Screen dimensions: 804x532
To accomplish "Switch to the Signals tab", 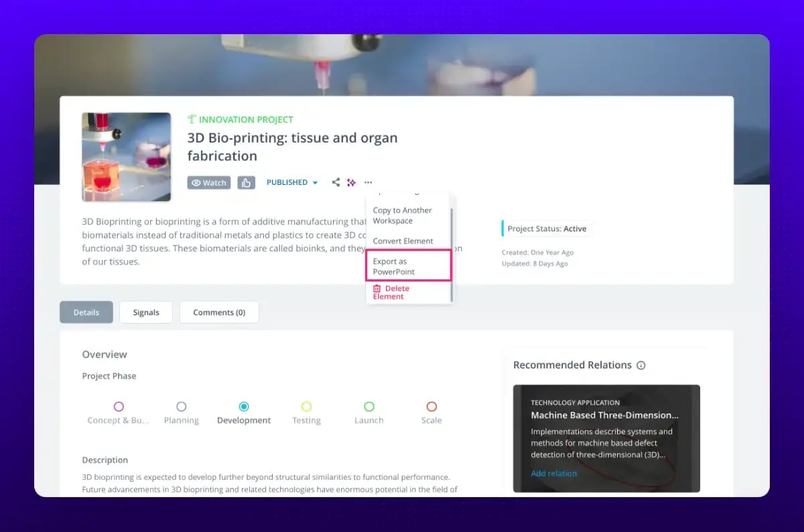I will [x=145, y=312].
